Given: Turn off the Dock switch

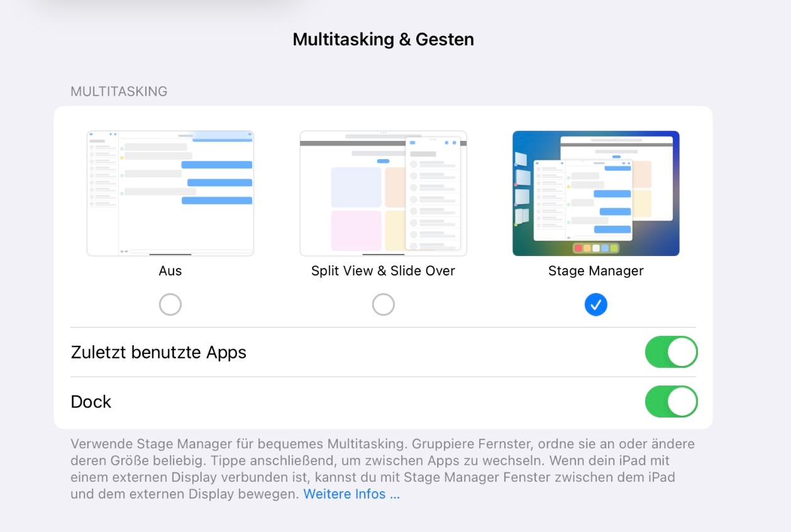Looking at the screenshot, I should (x=672, y=402).
